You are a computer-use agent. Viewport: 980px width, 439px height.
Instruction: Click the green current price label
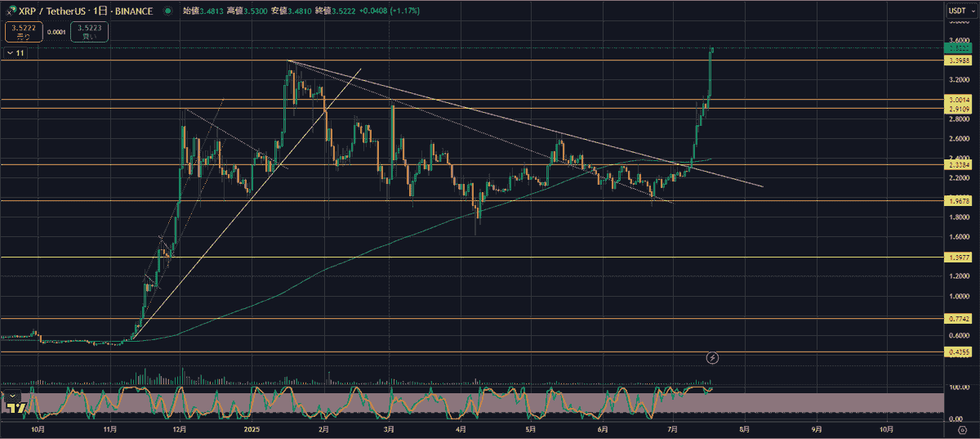pos(956,49)
